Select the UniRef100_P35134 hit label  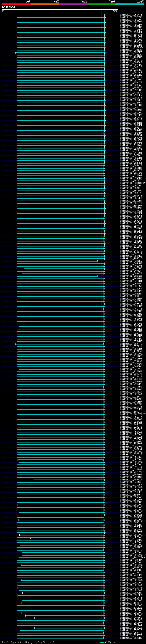coord(131,135)
